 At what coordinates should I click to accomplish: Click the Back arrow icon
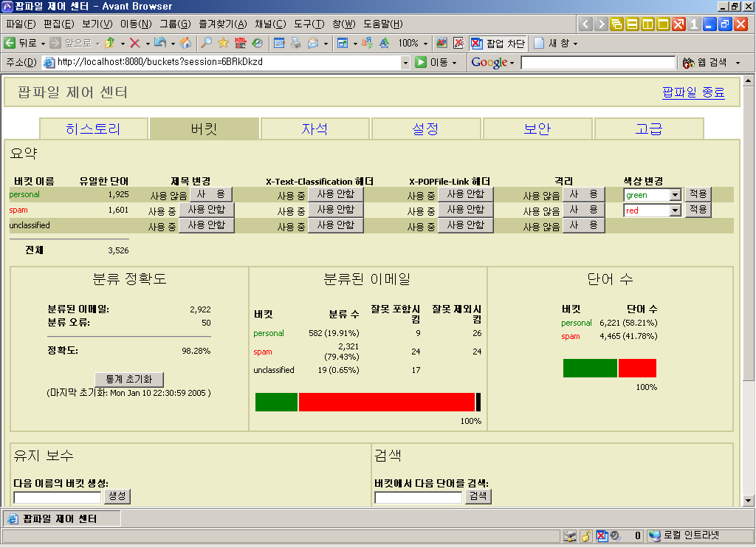point(10,43)
